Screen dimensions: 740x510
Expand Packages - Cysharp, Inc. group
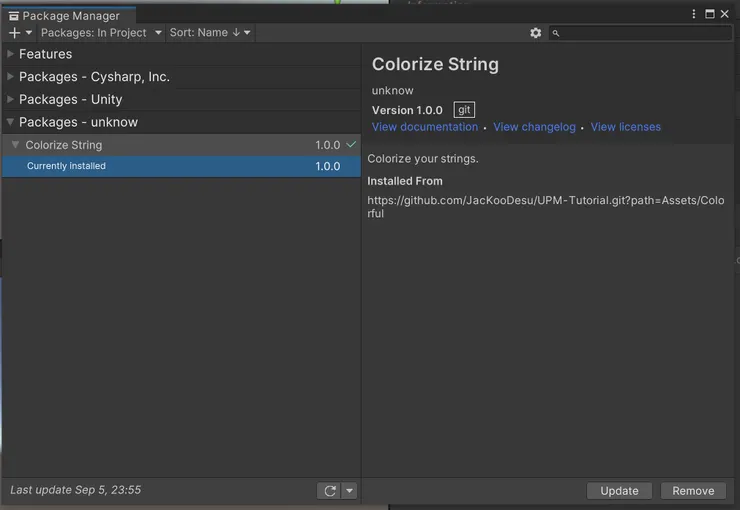[10, 77]
